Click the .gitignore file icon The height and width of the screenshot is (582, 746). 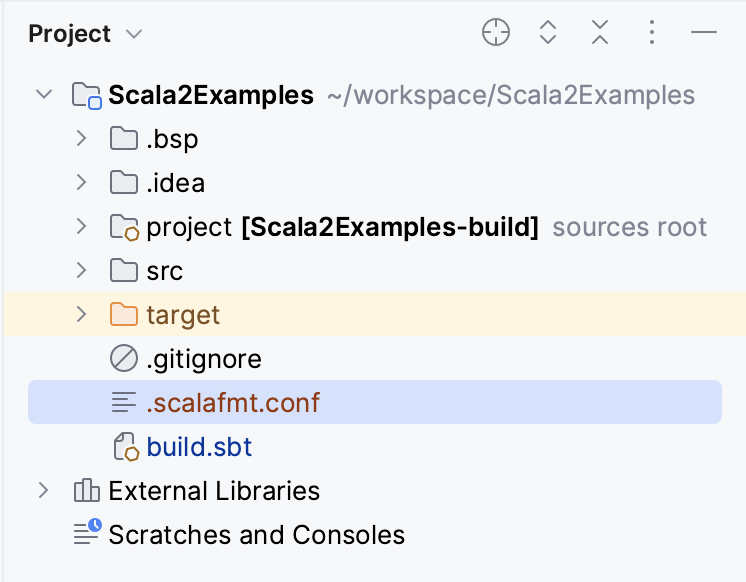124,359
